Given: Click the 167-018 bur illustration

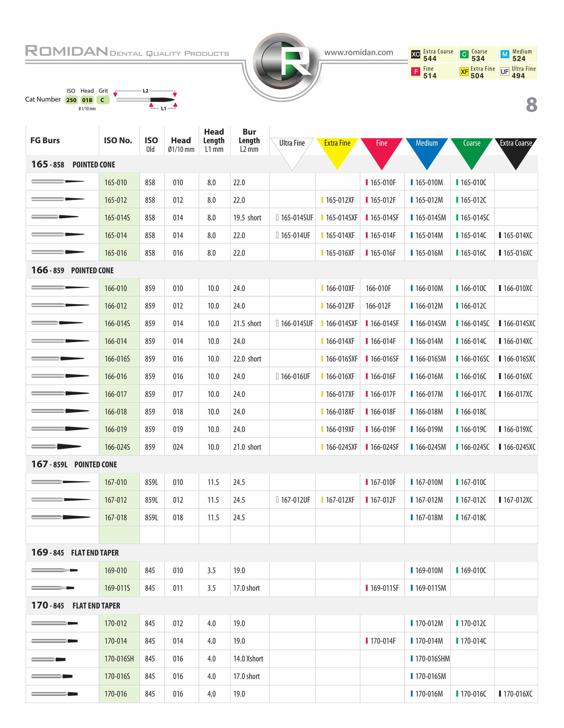Looking at the screenshot, I should coord(61,517).
